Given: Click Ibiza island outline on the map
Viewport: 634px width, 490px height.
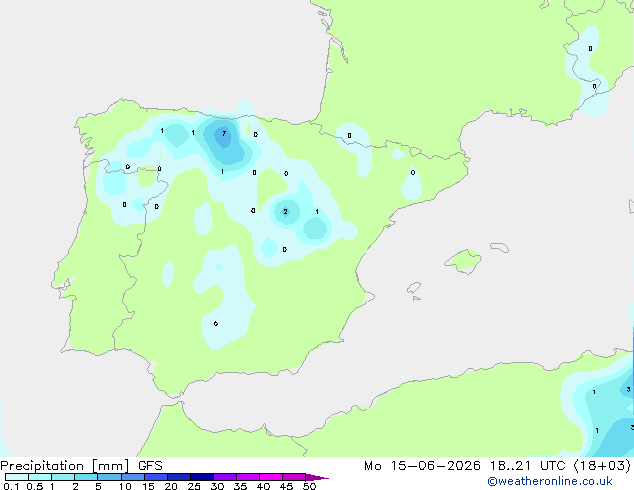Looking at the screenshot, I should pos(414,288).
